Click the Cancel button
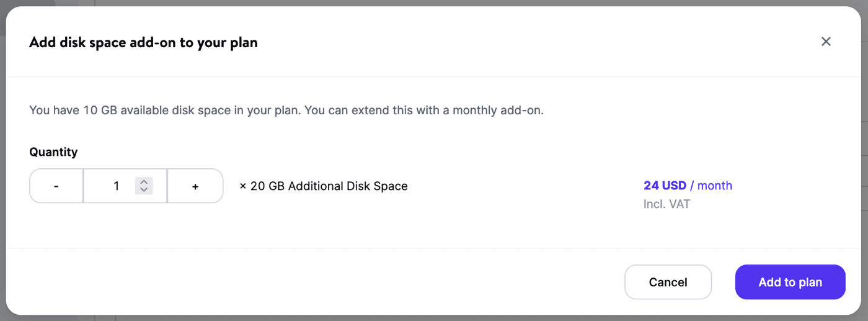The height and width of the screenshot is (321, 868). (x=668, y=282)
